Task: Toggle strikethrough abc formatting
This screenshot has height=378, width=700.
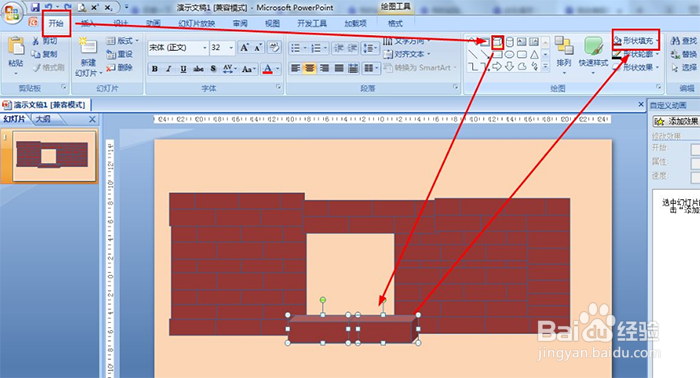Action: click(198, 69)
